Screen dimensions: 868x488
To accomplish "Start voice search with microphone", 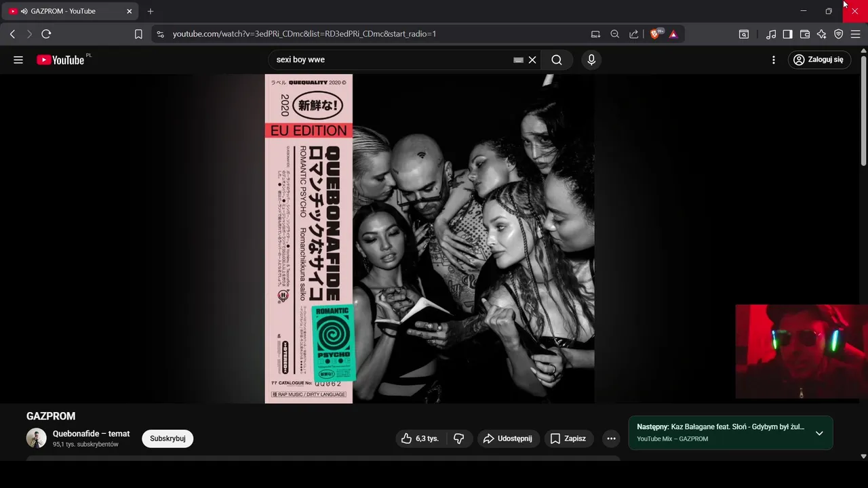I will coord(591,60).
